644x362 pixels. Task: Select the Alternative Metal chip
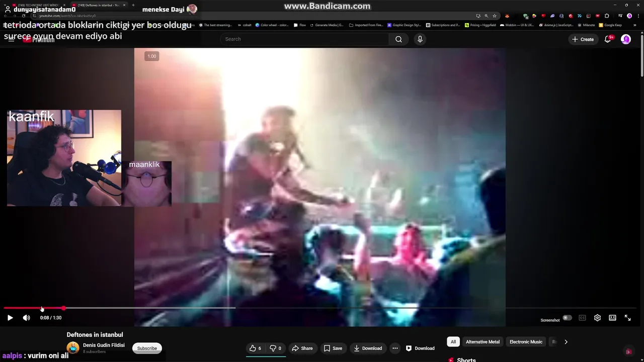482,342
